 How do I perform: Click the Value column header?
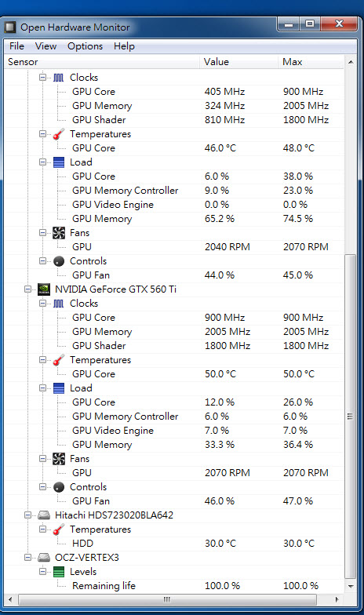tap(238, 62)
